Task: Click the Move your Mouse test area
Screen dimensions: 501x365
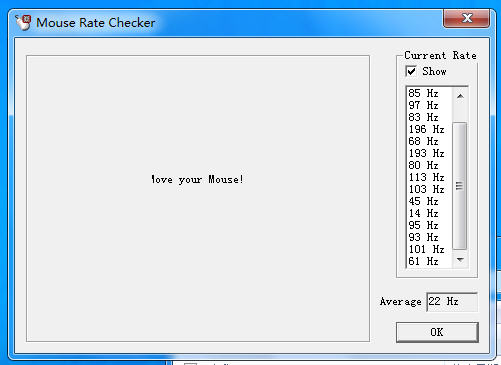Action: click(x=198, y=198)
